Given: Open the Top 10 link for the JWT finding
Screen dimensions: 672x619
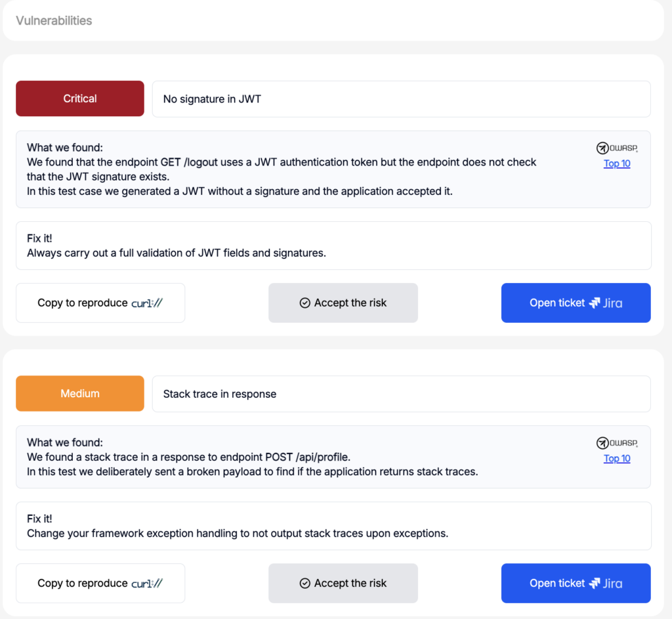Looking at the screenshot, I should pyautogui.click(x=617, y=163).
